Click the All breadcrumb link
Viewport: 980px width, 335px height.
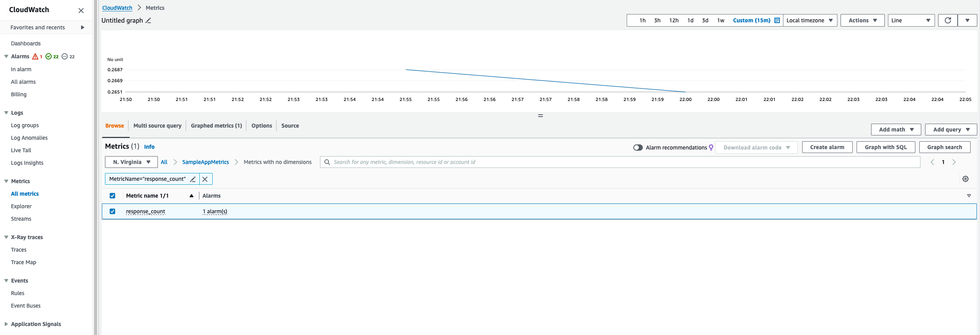pyautogui.click(x=164, y=162)
